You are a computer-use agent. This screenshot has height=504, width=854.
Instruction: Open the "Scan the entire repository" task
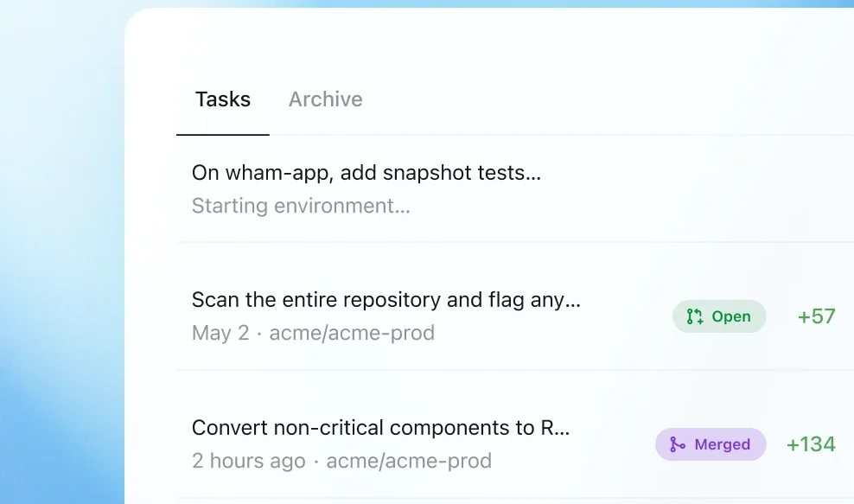pos(386,300)
